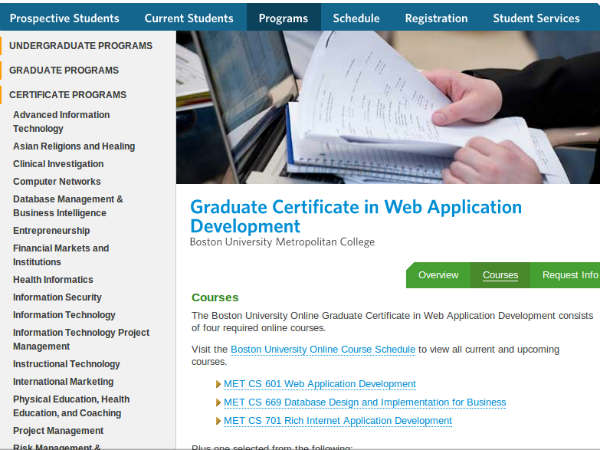This screenshot has height=450, width=600.
Task: Click the Graduate Certificate in Web Application Development heading
Action: point(356,216)
